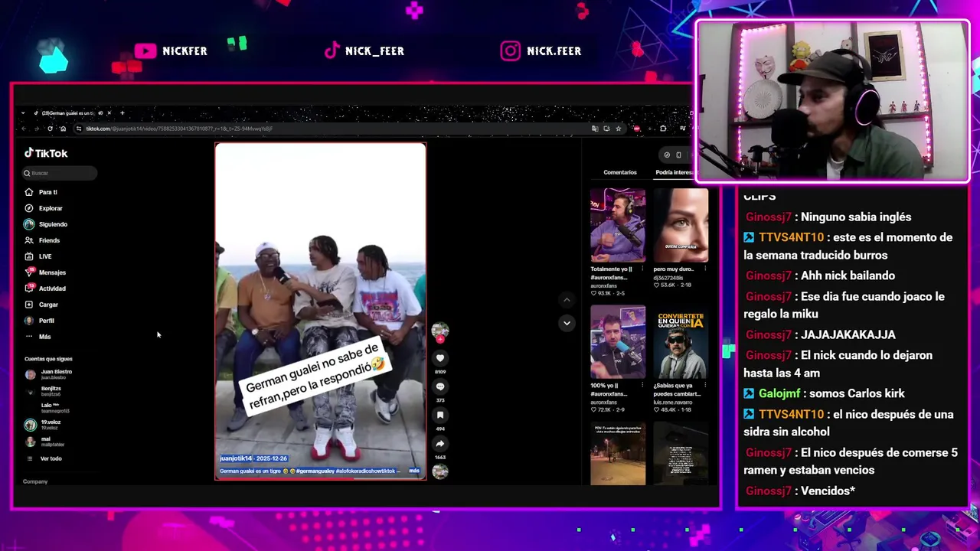
Task: Open the 'Totalmente yo' auronxfans video thumbnail
Action: 618,225
